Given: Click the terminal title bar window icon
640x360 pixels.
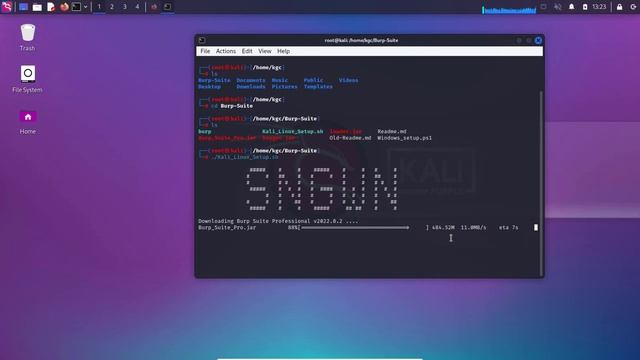Looking at the screenshot, I should [202, 40].
